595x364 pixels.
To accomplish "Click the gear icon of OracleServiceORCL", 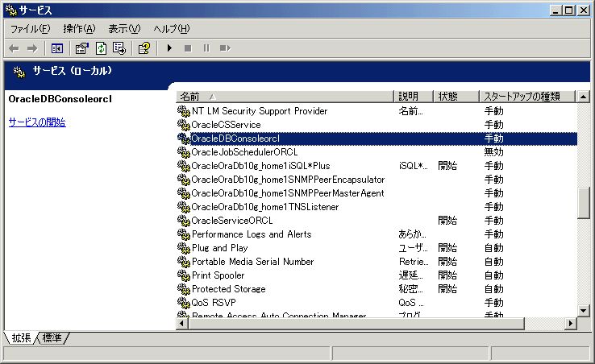I will (x=184, y=221).
